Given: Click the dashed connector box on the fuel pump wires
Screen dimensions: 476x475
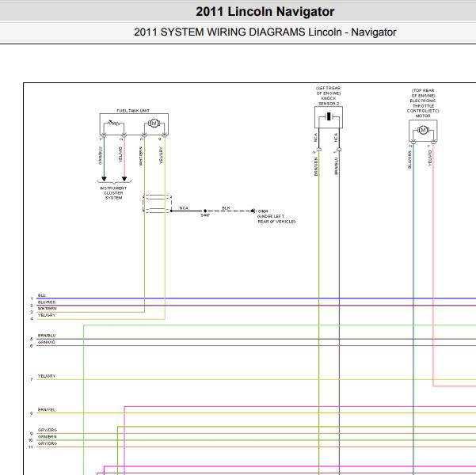Looking at the screenshot, I should pos(158,203).
